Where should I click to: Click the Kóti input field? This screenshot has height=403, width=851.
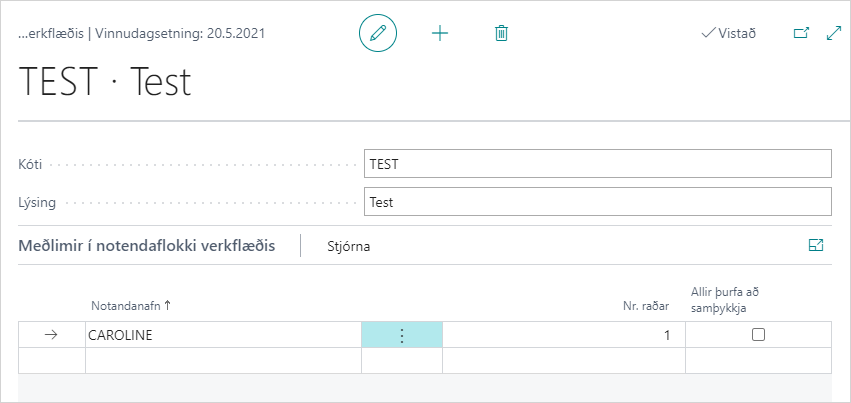[x=597, y=163]
